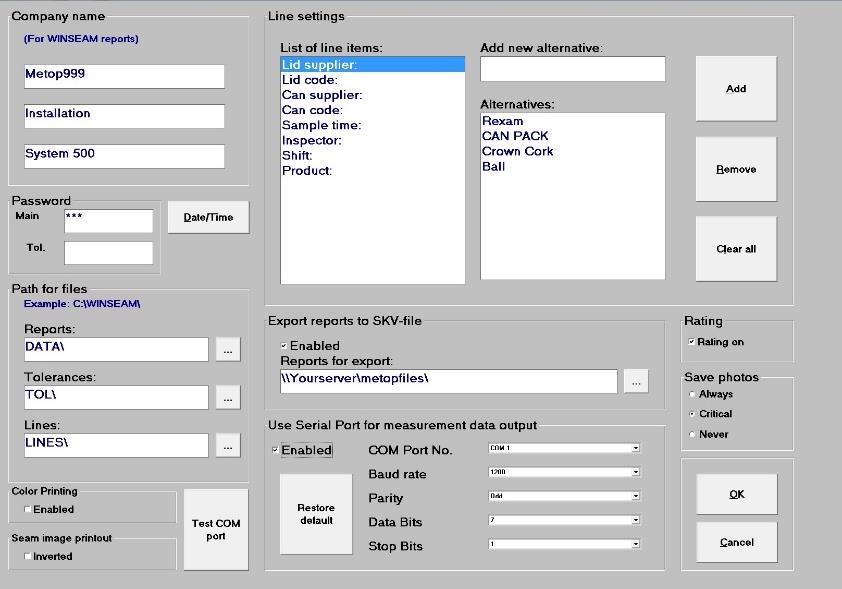Select Can supplier in line items list
This screenshot has height=589, width=842.
tap(322, 95)
